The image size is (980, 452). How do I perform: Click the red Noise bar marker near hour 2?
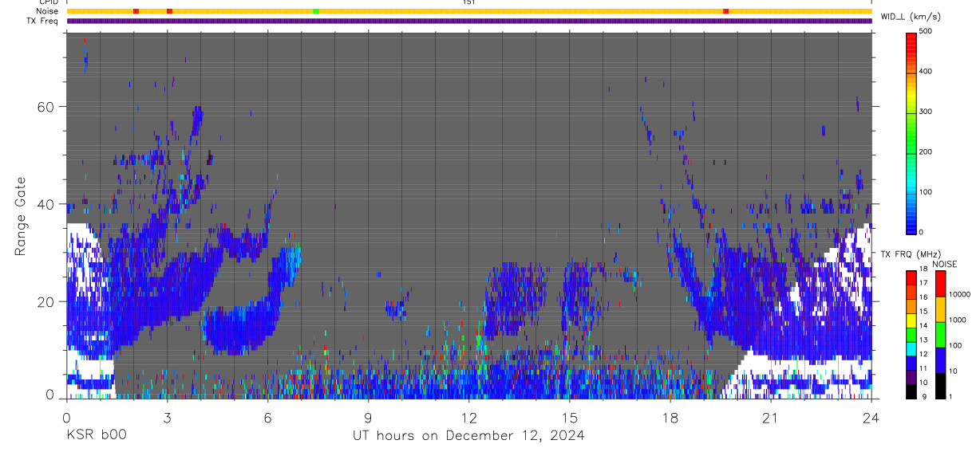[136, 11]
